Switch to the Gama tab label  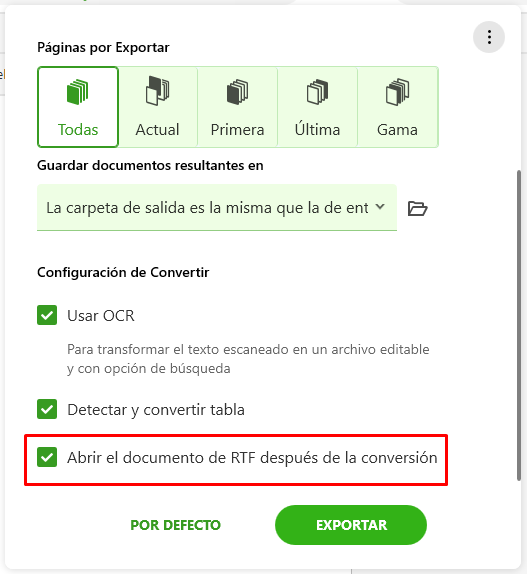click(x=397, y=130)
